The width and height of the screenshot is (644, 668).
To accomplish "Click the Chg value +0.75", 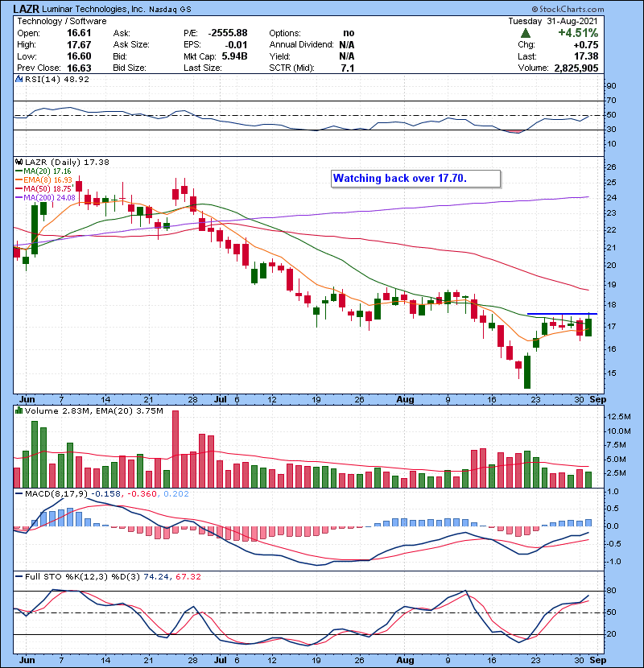I will click(585, 44).
